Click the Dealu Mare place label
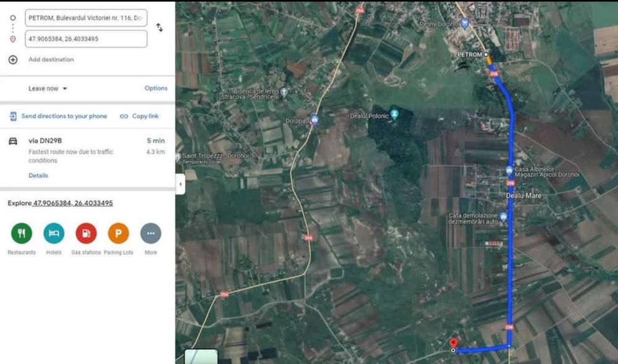 [x=524, y=196]
